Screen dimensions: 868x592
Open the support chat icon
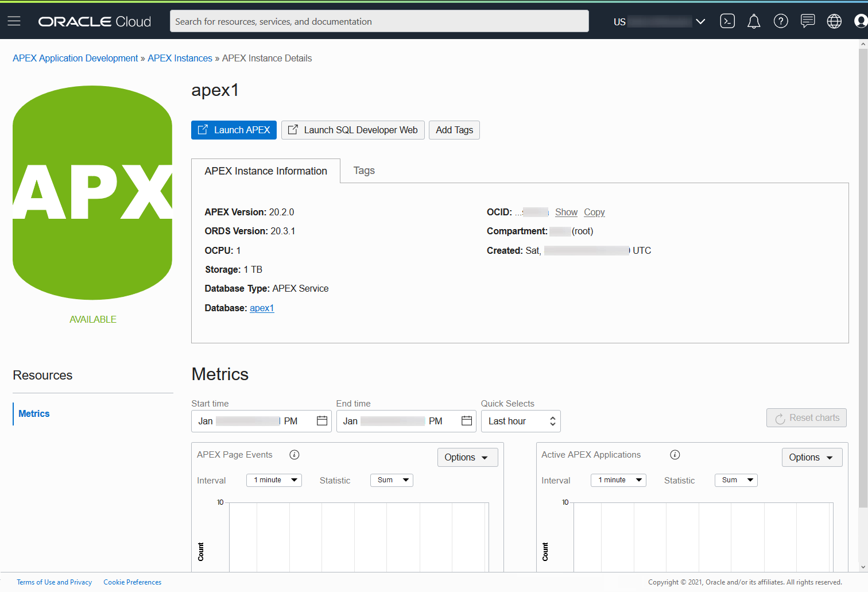[x=808, y=21]
